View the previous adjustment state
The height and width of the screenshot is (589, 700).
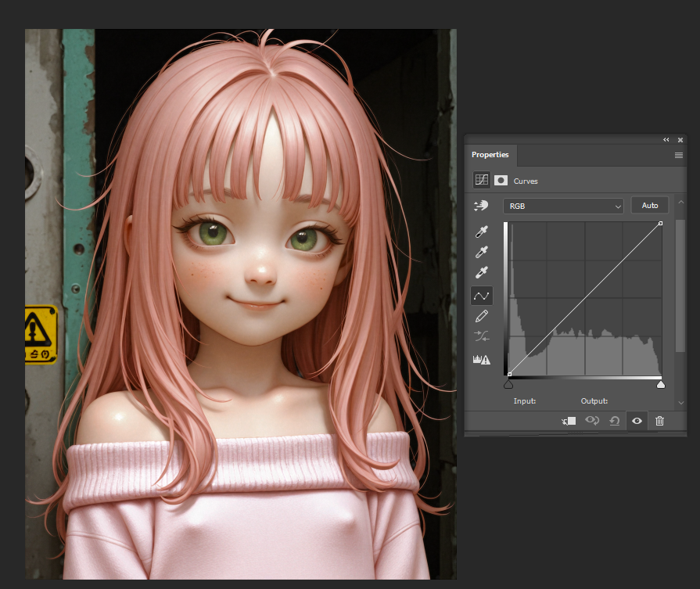(x=592, y=421)
